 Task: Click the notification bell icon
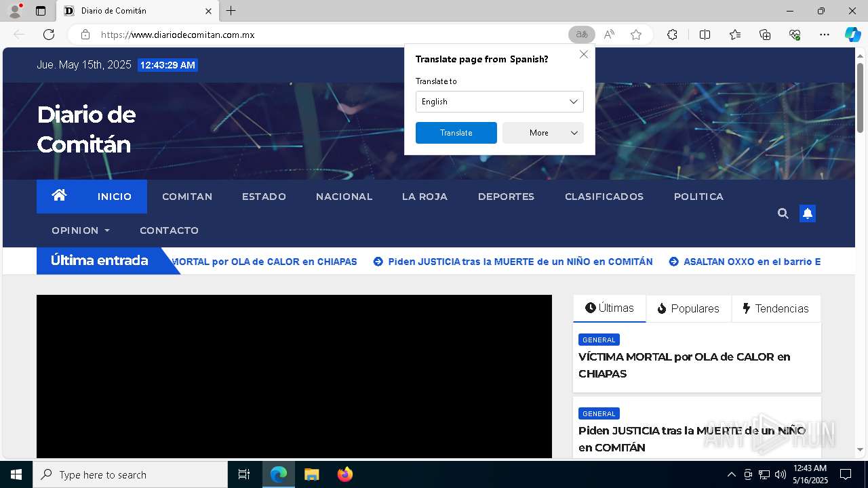808,213
